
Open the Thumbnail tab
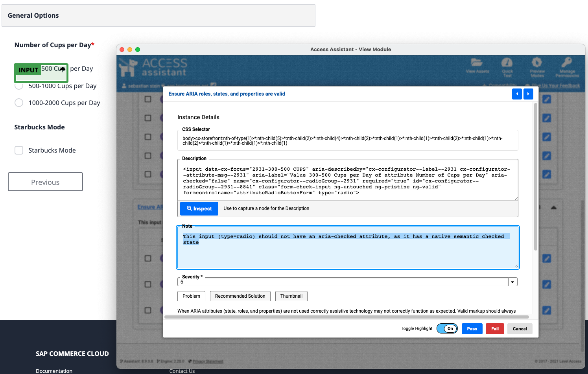tap(291, 296)
